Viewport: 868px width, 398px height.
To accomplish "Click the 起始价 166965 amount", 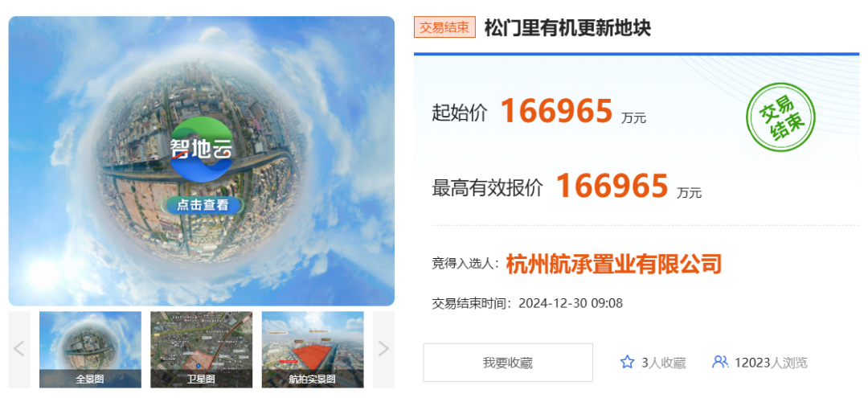I will [556, 111].
